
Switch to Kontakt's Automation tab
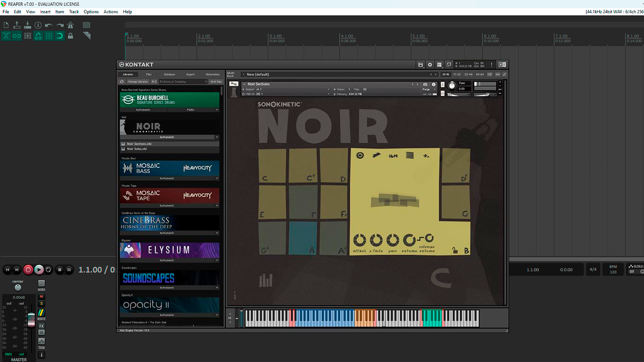[x=213, y=74]
